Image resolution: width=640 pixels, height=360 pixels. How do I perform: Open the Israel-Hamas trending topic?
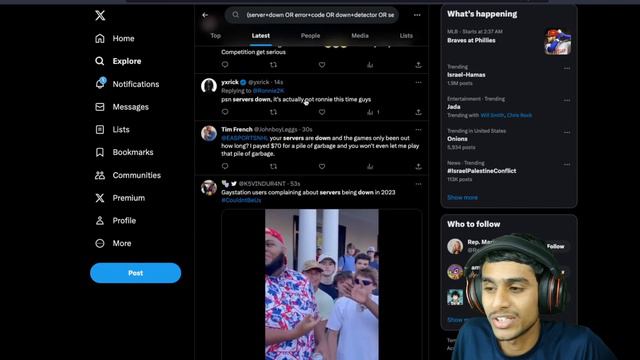click(x=466, y=75)
